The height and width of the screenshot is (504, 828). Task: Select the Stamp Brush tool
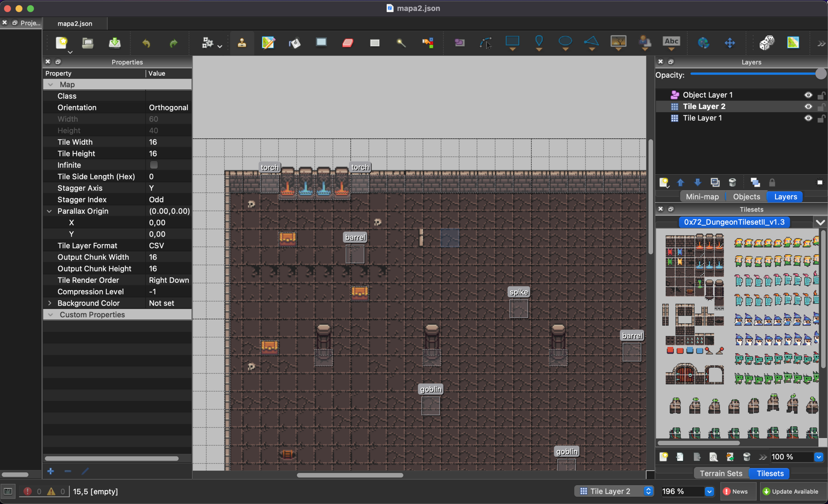pos(242,43)
